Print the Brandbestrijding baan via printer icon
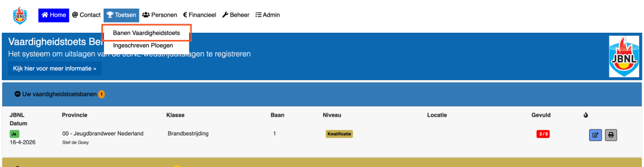644x167 pixels. click(x=611, y=135)
